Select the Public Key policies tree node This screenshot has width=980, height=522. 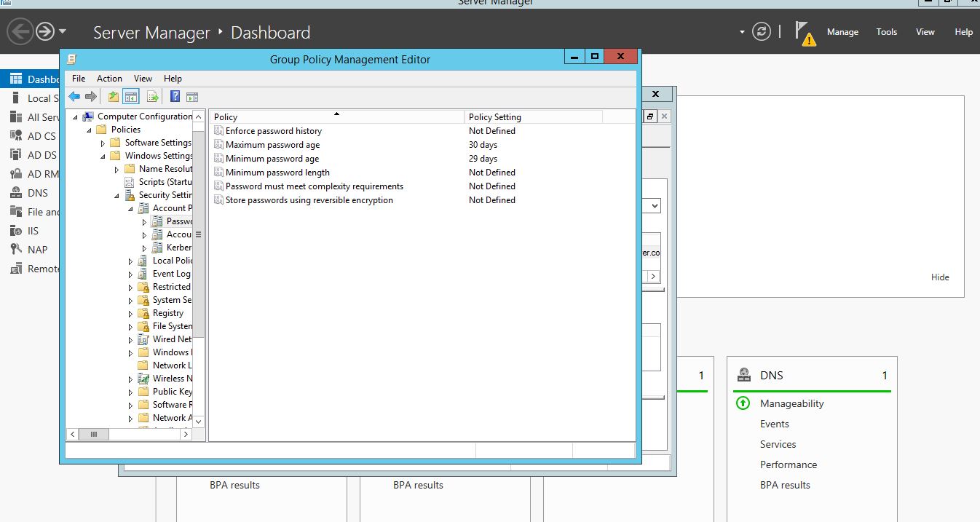pyautogui.click(x=173, y=392)
